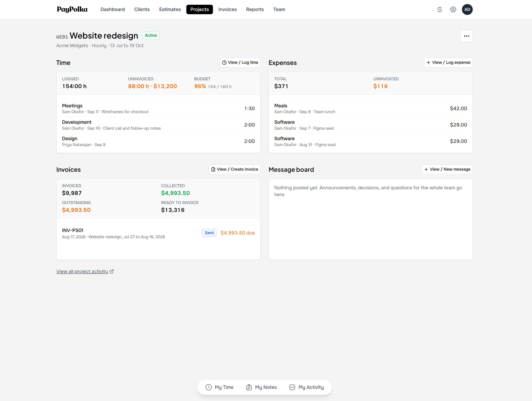Click the clock icon in View / Log time

click(x=224, y=63)
